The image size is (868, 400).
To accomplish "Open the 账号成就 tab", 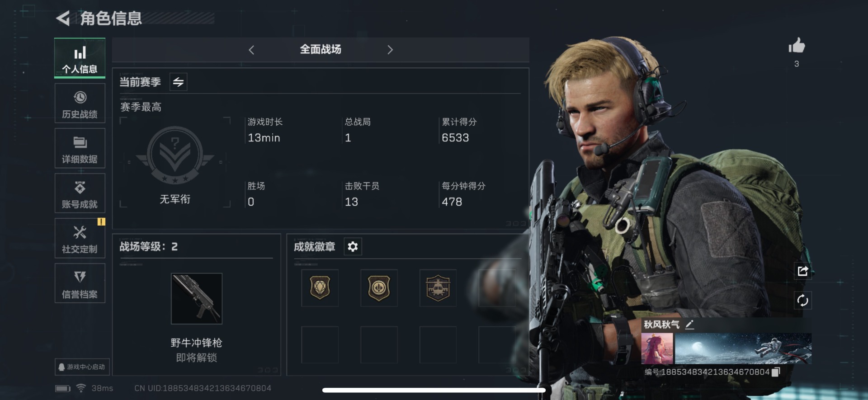I will 80,193.
